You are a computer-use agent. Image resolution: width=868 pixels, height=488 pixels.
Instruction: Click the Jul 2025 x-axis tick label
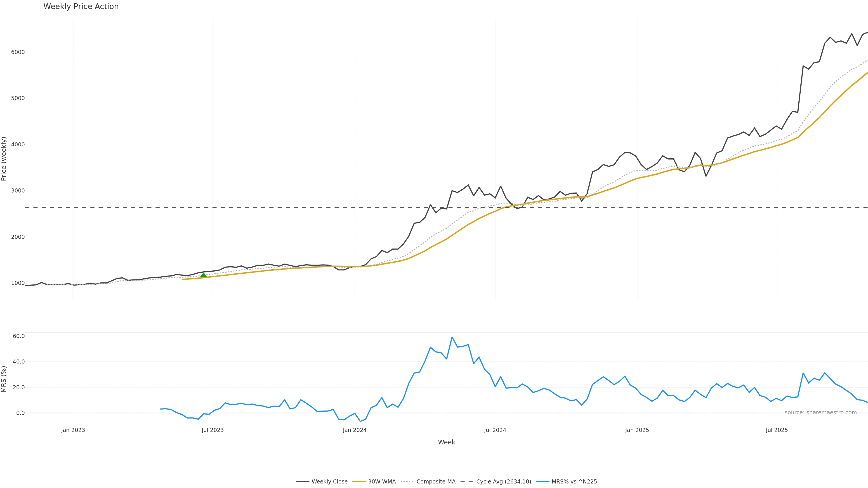pyautogui.click(x=777, y=430)
